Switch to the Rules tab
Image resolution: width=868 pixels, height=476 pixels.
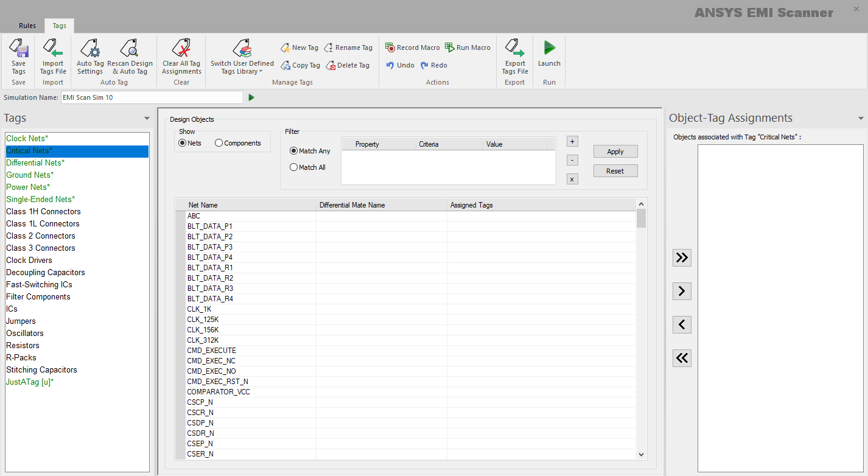pos(27,26)
